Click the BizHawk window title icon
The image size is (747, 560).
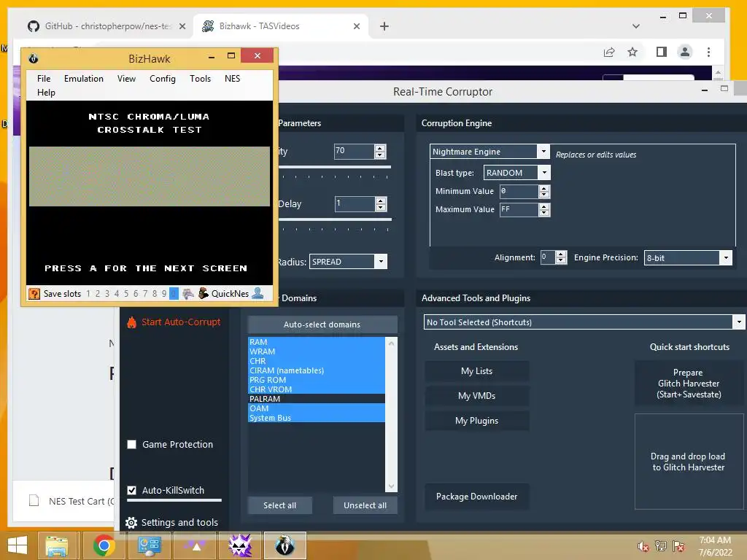tap(34, 58)
